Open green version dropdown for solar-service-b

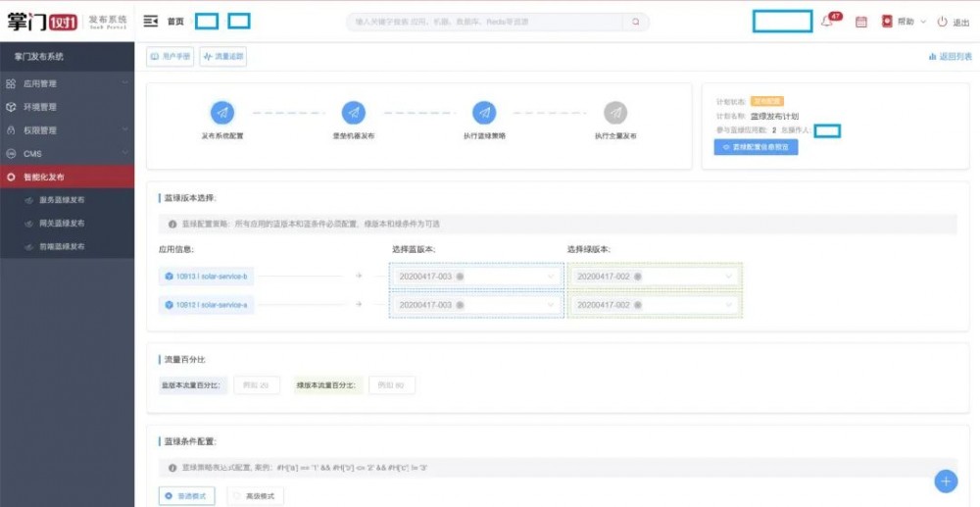729,277
